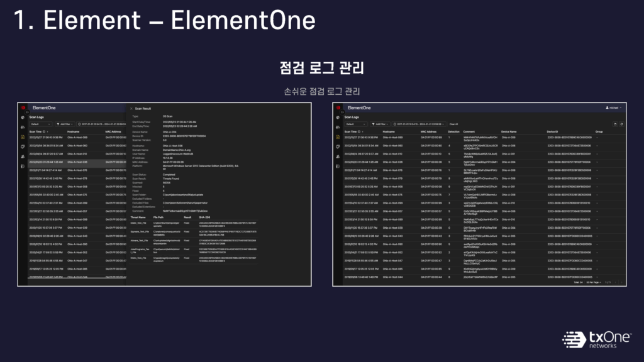Close the Scan Result panel
The image size is (644, 362).
[x=131, y=109]
